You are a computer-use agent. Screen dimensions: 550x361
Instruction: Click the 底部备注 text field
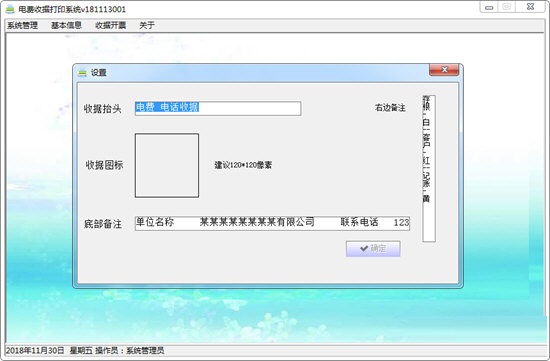tap(272, 223)
